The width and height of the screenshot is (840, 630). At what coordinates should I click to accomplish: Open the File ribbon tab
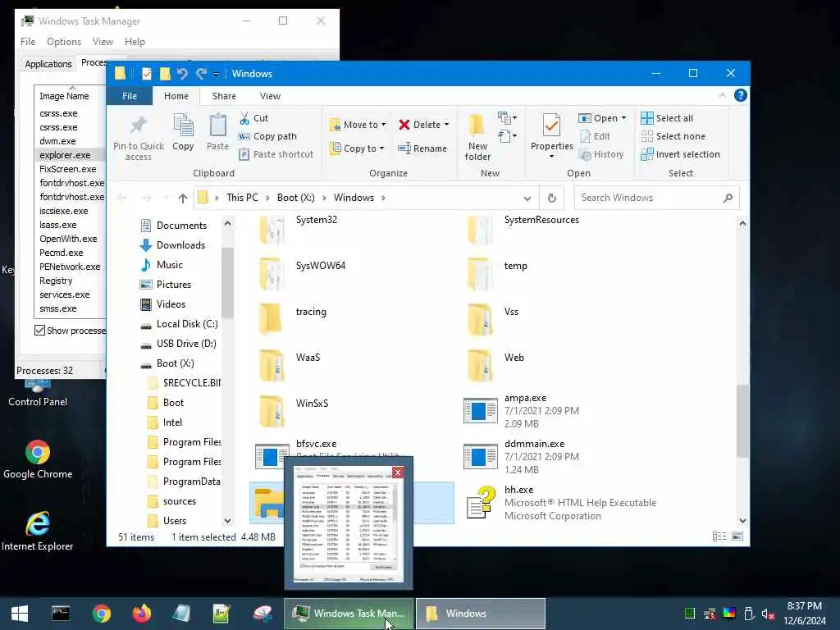click(130, 96)
